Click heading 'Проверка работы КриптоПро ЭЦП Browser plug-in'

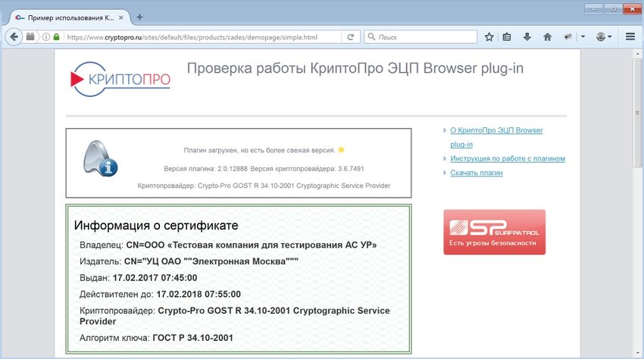355,68
